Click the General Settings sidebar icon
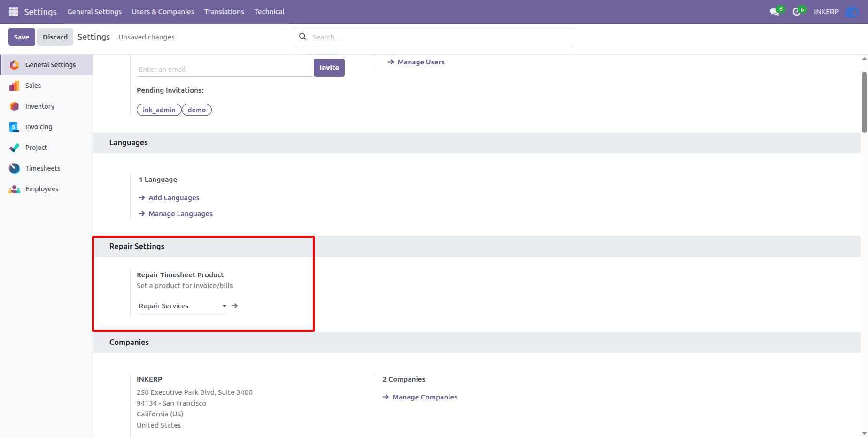This screenshot has width=868, height=438. tap(15, 65)
